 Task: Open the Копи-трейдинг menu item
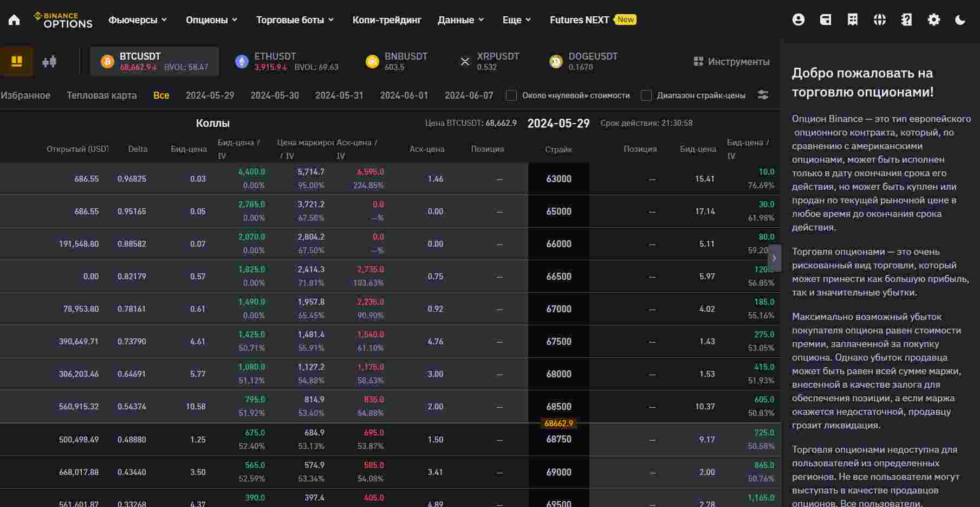387,20
